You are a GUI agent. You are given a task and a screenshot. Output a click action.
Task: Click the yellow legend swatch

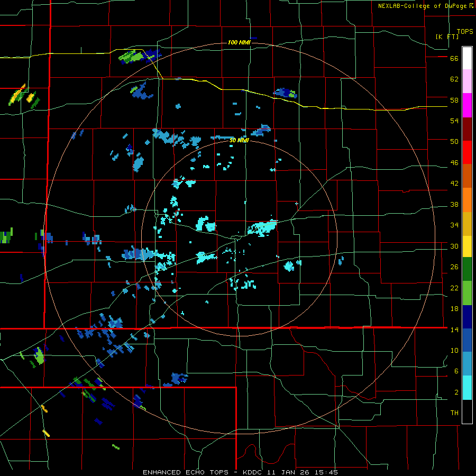(x=467, y=246)
